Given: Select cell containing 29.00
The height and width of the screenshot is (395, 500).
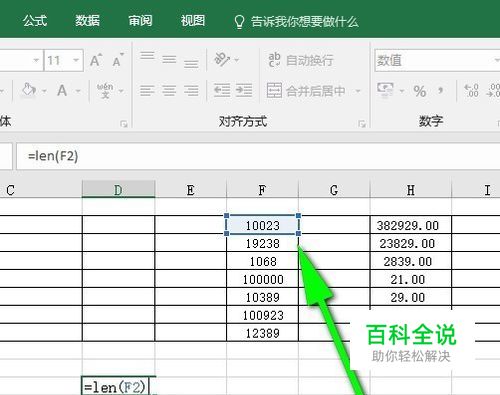Looking at the screenshot, I should 411,297.
